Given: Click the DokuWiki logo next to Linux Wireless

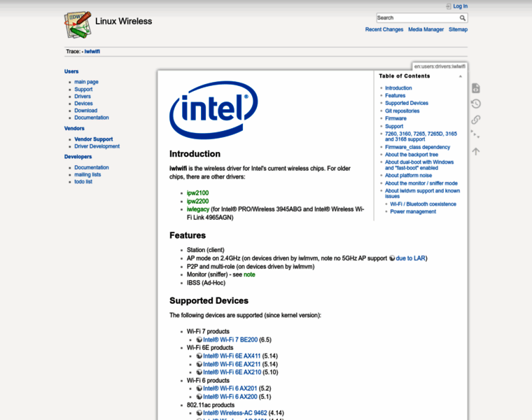Looking at the screenshot, I should [x=78, y=24].
